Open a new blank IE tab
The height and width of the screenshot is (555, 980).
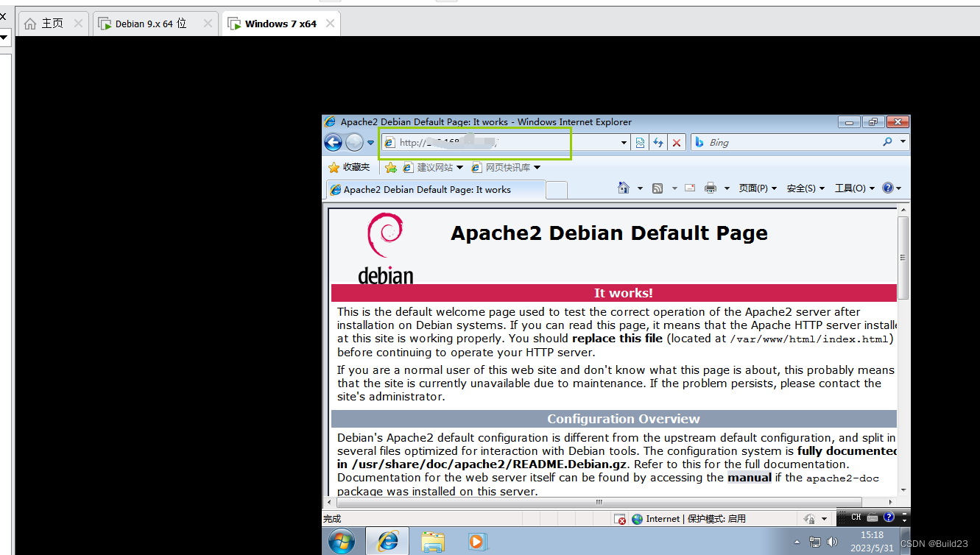557,190
